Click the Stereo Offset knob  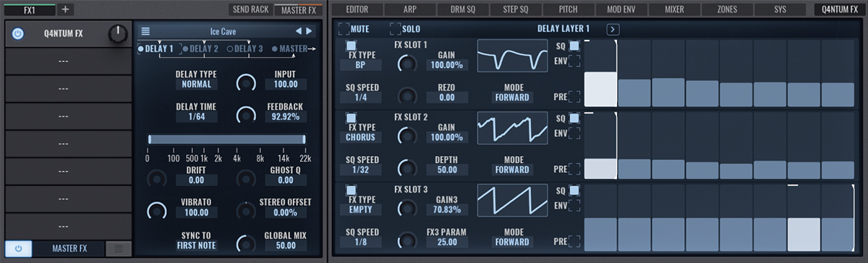pos(246,210)
